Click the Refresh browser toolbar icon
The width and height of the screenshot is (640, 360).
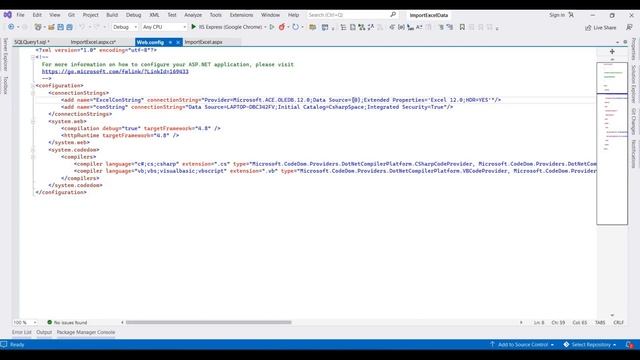(295, 27)
